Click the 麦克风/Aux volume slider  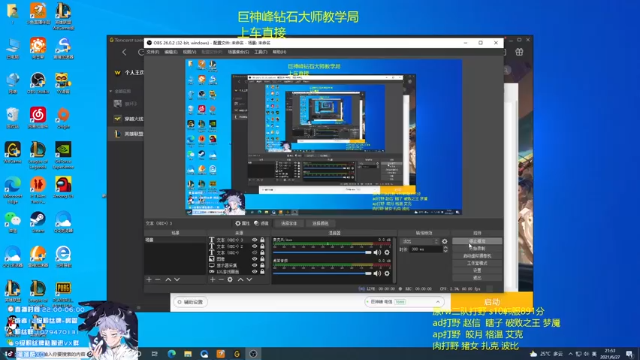click(x=322, y=253)
